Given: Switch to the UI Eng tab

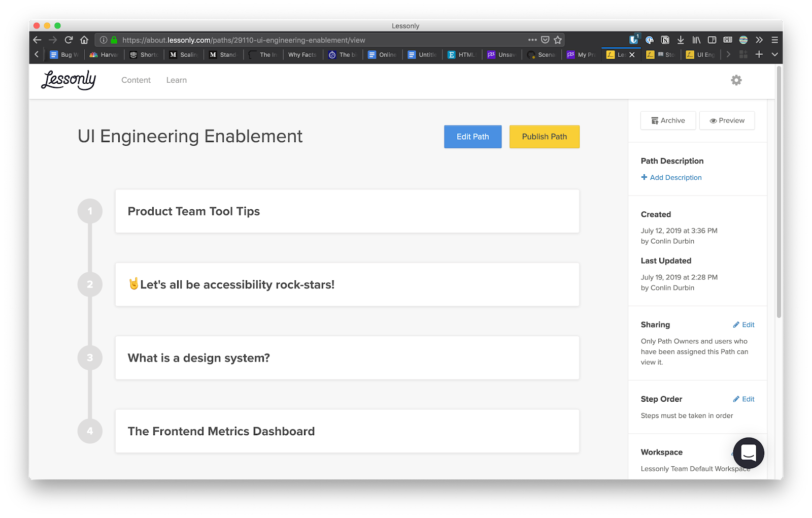Looking at the screenshot, I should point(701,54).
